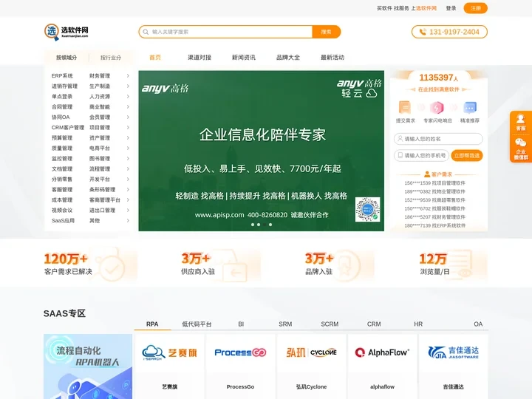Image resolution: width=532 pixels, height=399 pixels.
Task: Open 最新活动 navigation item
Action: click(x=332, y=58)
